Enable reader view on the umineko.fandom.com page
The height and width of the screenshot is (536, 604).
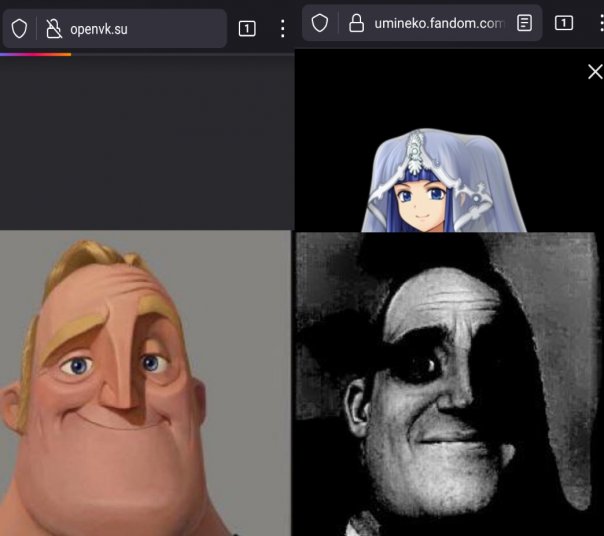pyautogui.click(x=524, y=23)
